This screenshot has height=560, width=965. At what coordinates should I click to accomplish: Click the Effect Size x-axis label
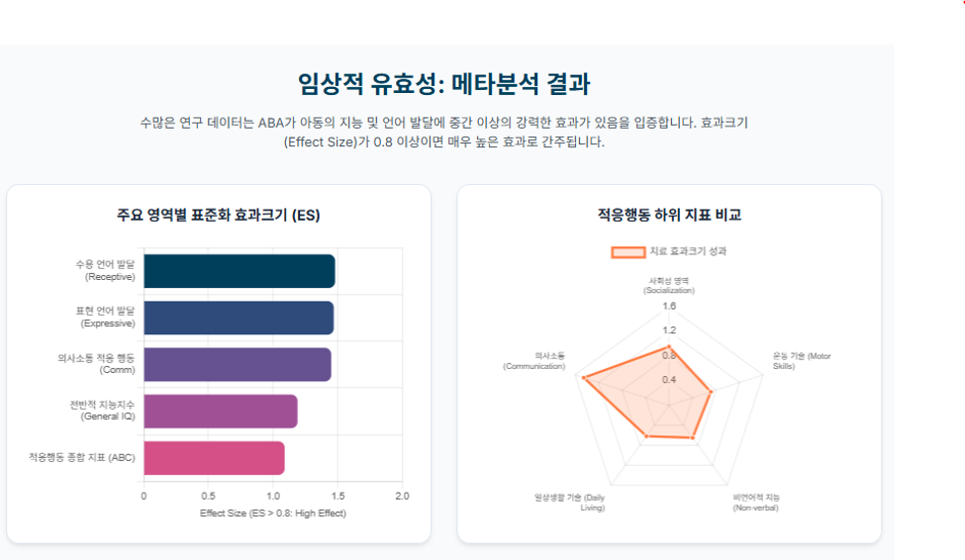pyautogui.click(x=272, y=513)
